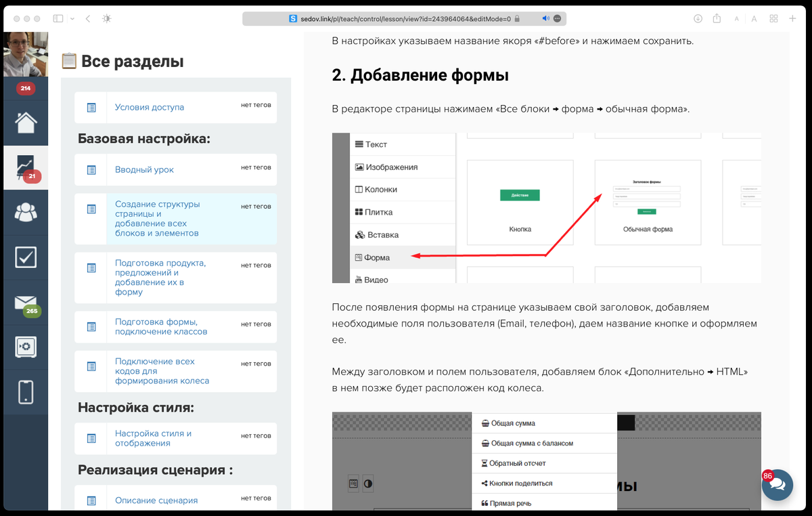Click the Safari share icon

click(717, 19)
